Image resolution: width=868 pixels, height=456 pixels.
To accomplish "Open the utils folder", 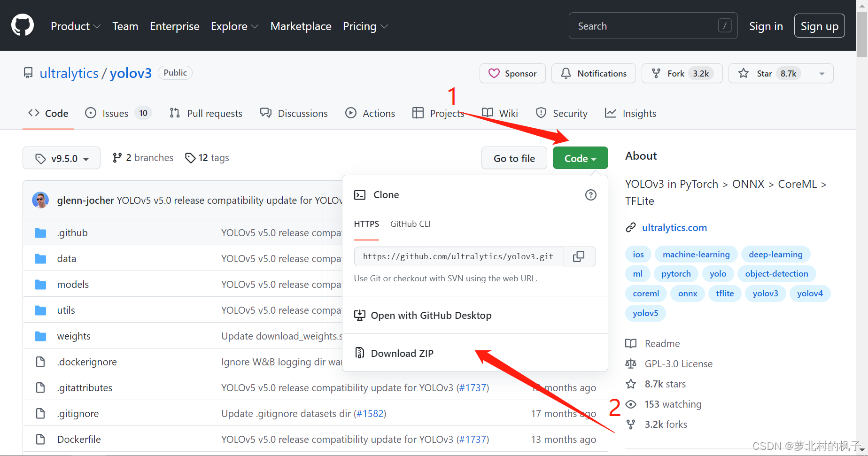I will click(x=66, y=310).
